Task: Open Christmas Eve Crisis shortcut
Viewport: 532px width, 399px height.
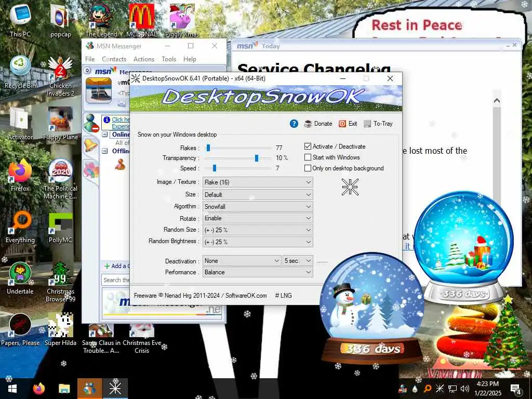Action: click(x=142, y=338)
